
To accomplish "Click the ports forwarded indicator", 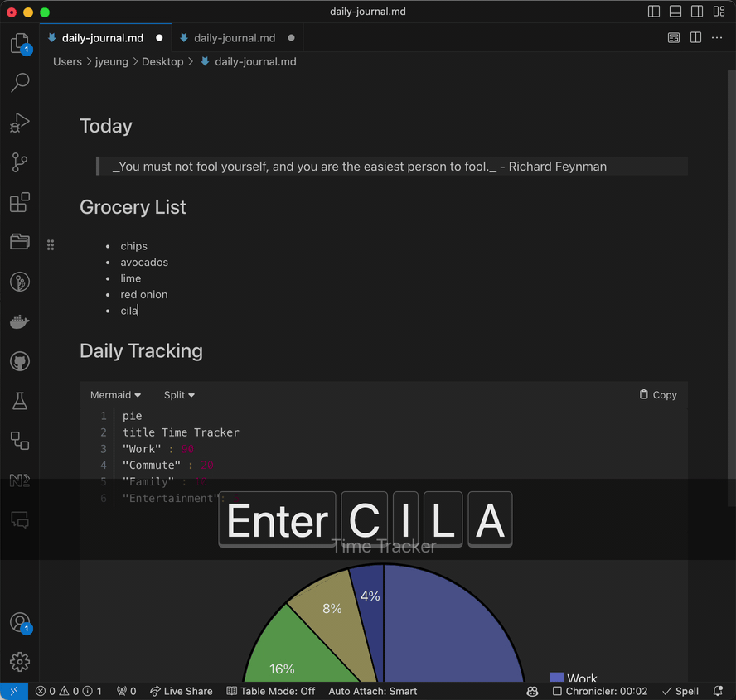I will tap(126, 691).
